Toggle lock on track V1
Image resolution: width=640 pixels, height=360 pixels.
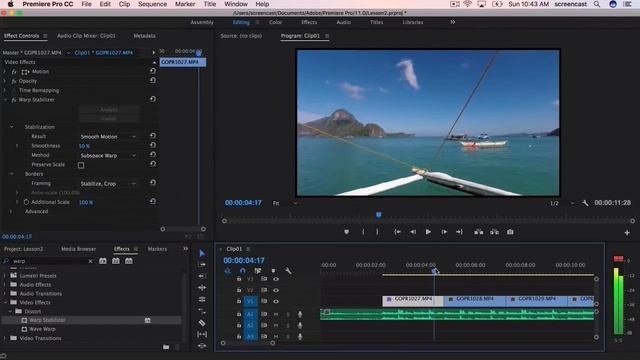tap(239, 301)
